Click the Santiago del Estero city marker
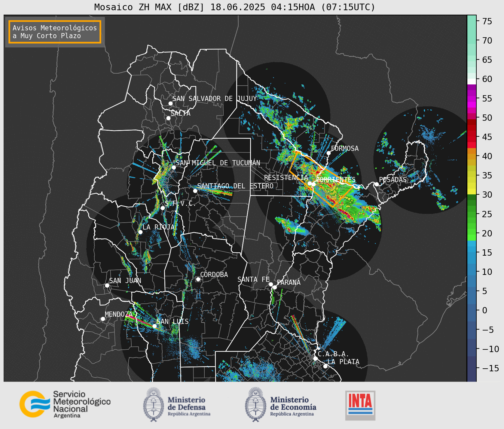Image resolution: width=504 pixels, height=429 pixels. point(195,191)
